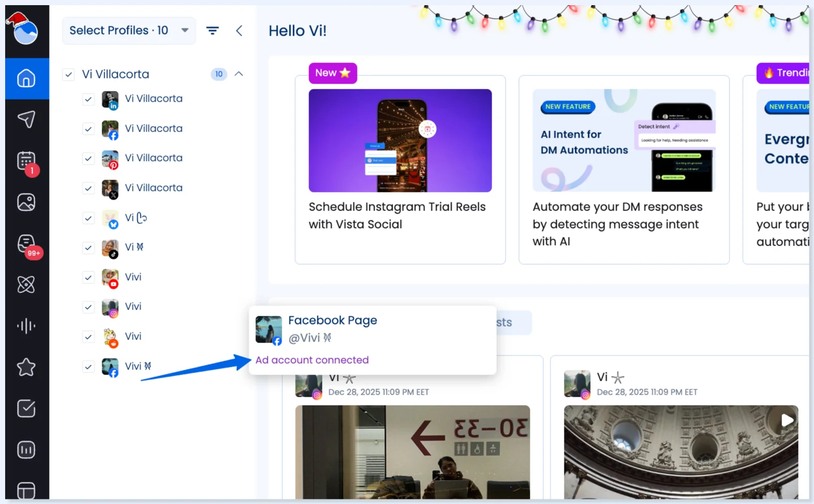Uncheck the Facebook Vivi profile checkbox
This screenshot has width=814, height=504.
[x=88, y=367]
